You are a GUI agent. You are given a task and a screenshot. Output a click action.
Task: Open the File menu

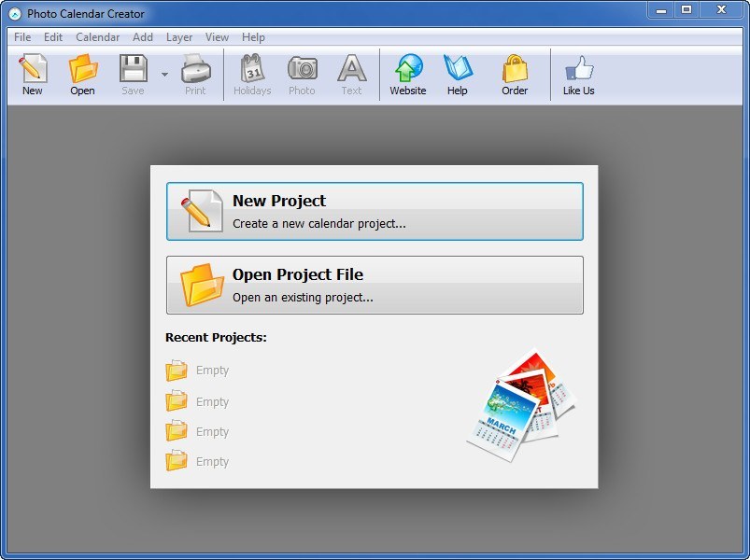(x=22, y=37)
